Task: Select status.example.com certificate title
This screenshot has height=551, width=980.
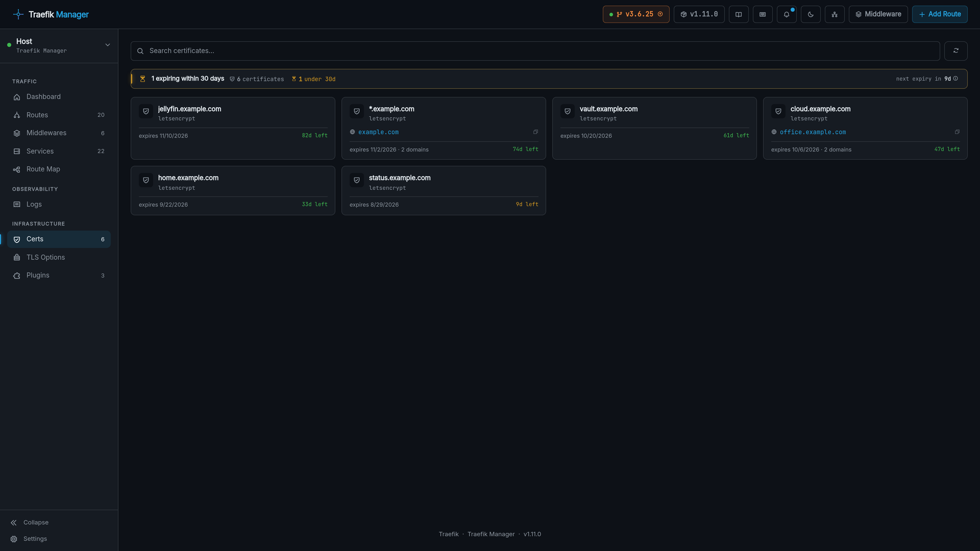Action: (x=400, y=178)
